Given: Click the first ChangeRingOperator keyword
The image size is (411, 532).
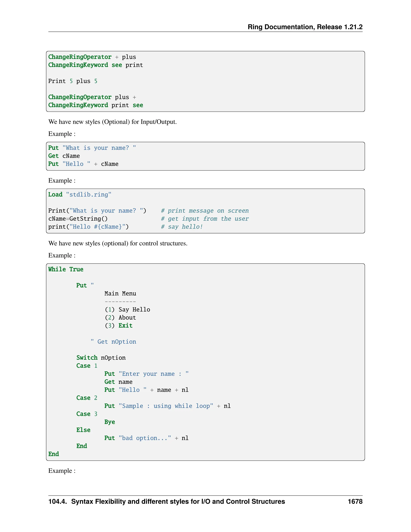Looking at the screenshot, I should coord(80,57).
